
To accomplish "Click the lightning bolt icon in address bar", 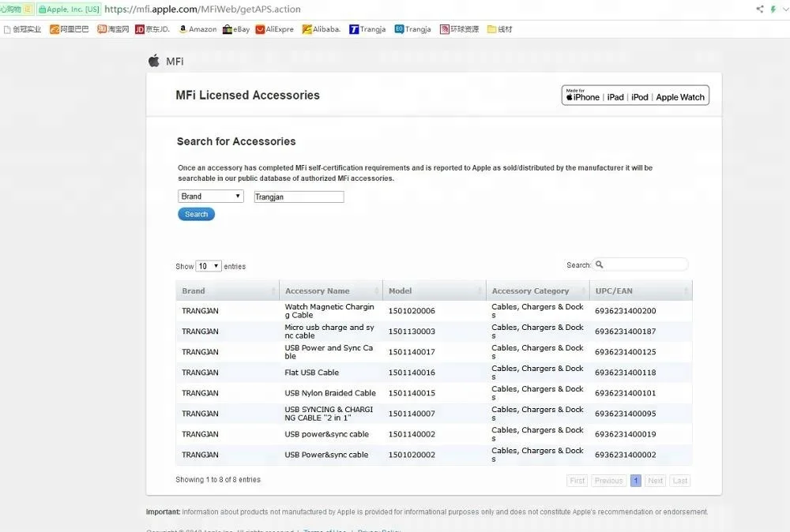I will tap(773, 9).
